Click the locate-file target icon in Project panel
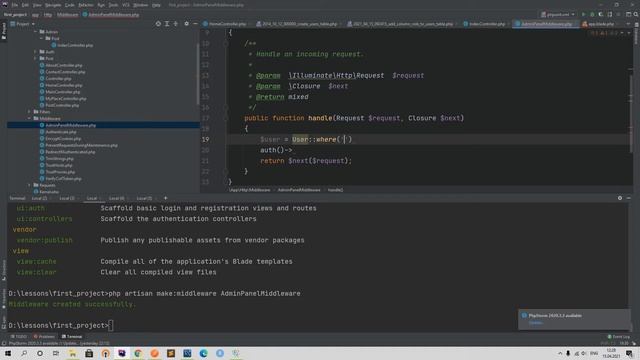 coord(158,24)
